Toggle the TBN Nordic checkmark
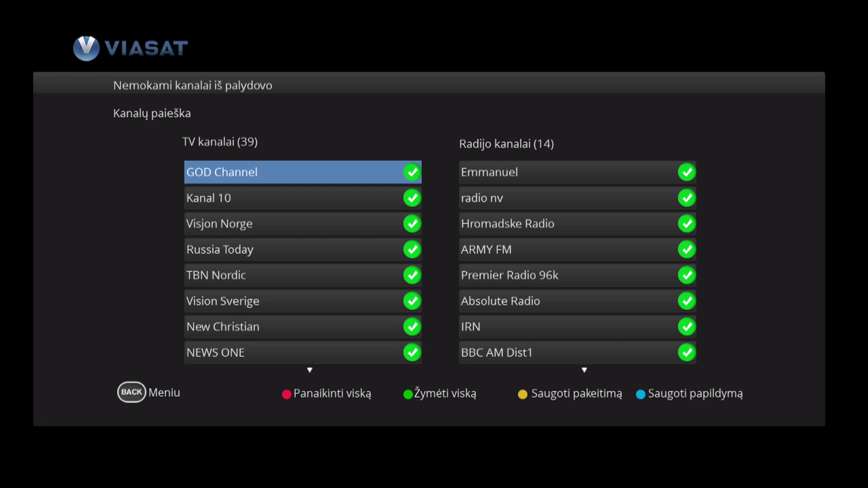868x488 pixels. coord(412,275)
